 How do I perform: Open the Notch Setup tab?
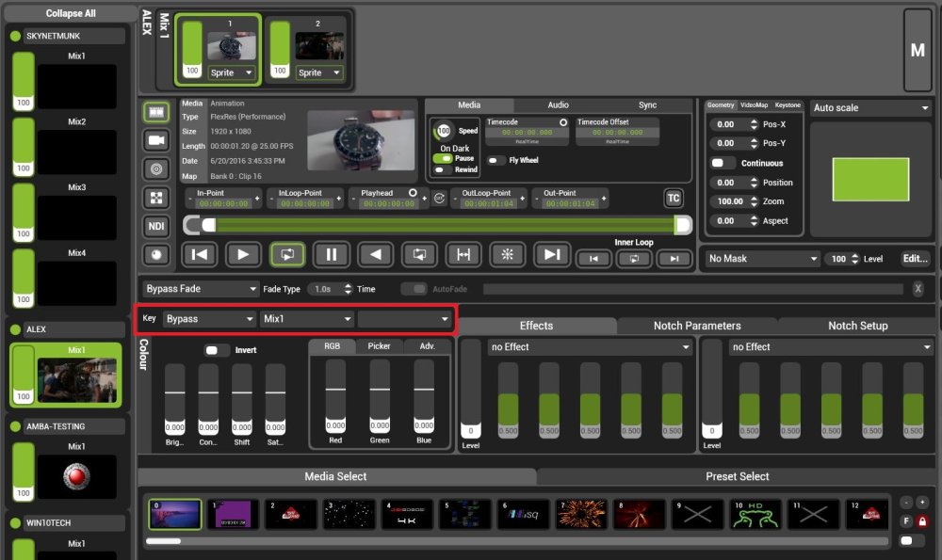[857, 326]
